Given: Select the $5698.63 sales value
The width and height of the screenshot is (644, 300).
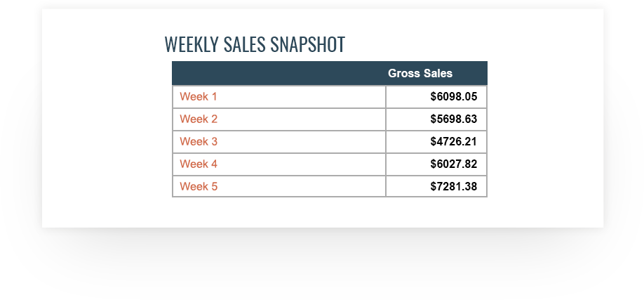Looking at the screenshot, I should (x=453, y=119).
